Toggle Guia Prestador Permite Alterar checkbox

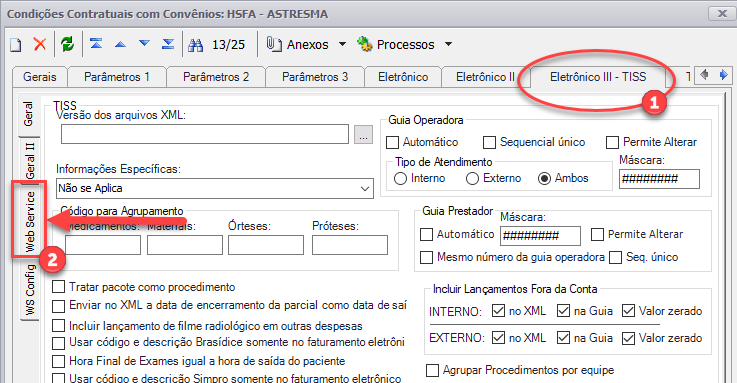click(597, 234)
